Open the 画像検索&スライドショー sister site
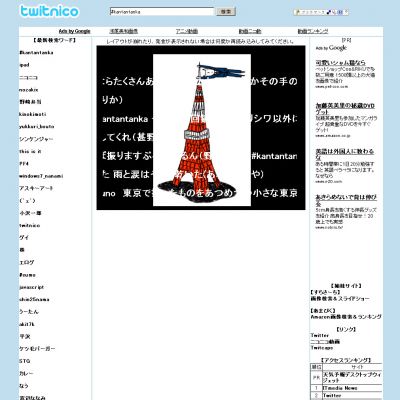400x400 pixels. tap(340, 299)
